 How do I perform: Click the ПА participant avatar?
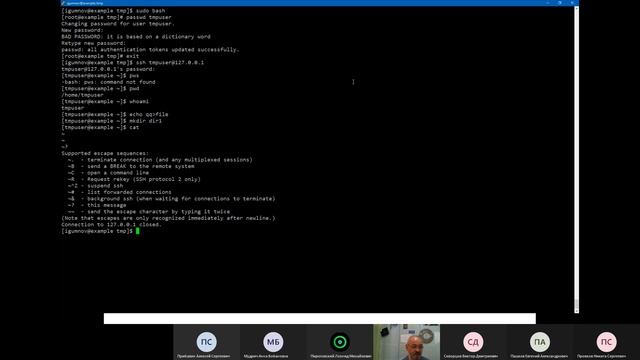[540, 342]
